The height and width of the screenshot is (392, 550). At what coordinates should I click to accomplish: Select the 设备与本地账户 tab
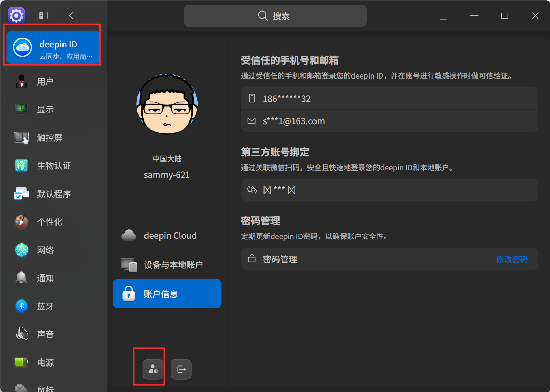(x=167, y=265)
